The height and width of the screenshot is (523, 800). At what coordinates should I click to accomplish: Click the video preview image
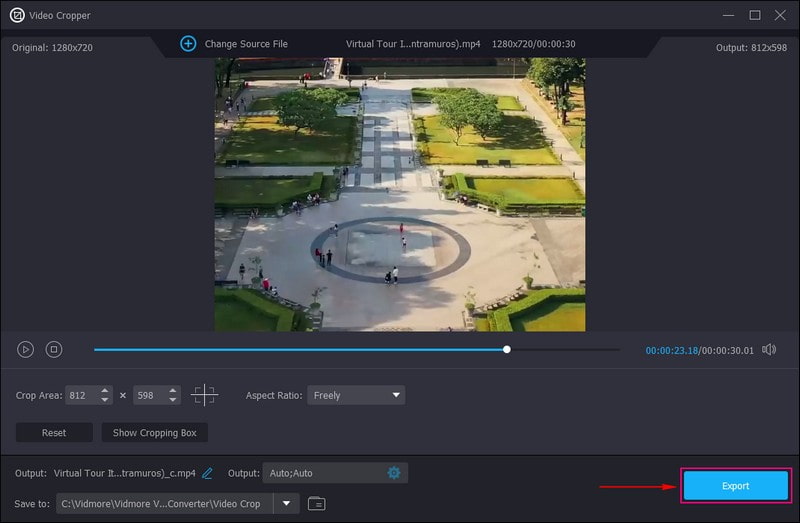400,195
